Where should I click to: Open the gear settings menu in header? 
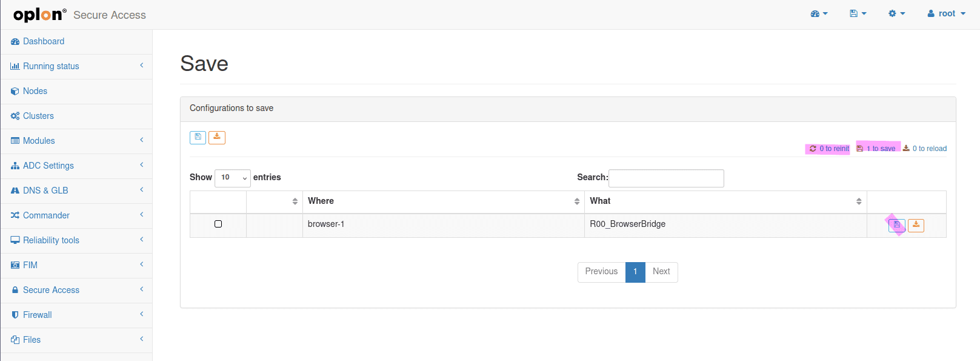pyautogui.click(x=896, y=14)
